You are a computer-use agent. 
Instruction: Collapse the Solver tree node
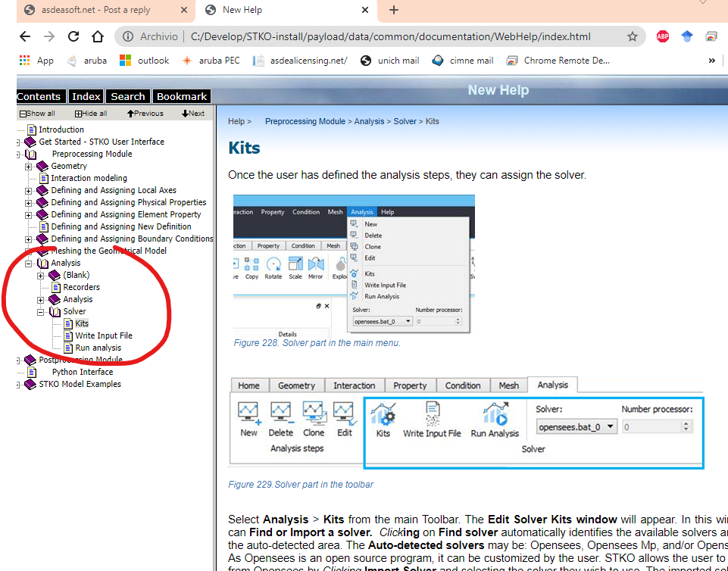[41, 312]
